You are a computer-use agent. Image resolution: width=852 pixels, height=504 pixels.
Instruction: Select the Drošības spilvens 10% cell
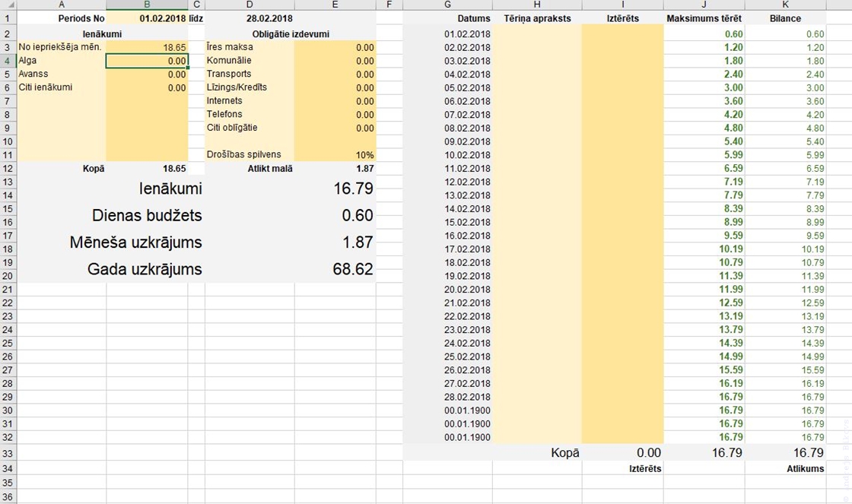[x=335, y=155]
